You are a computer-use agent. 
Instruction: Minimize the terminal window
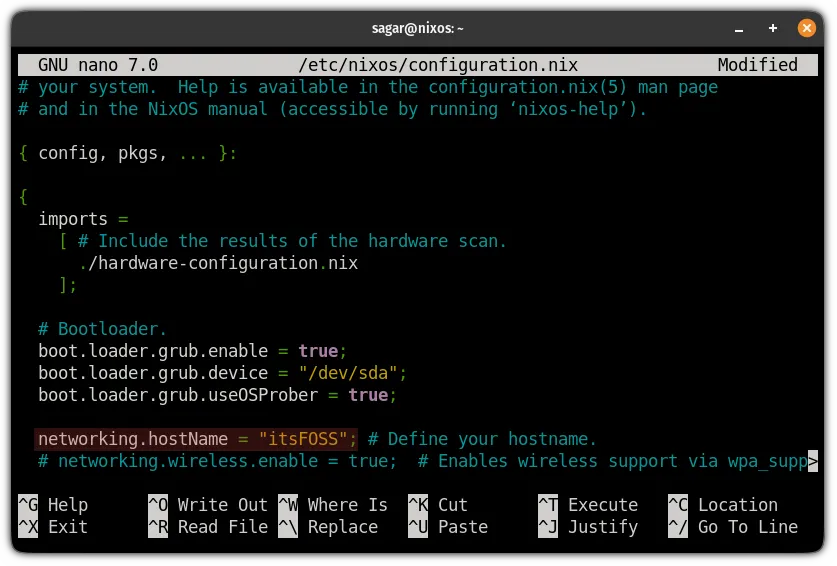coord(739,29)
